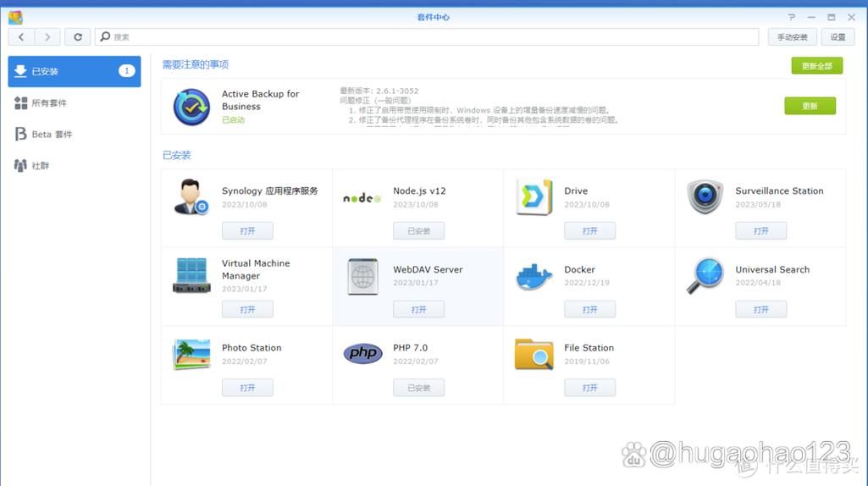Open Virtual Machine Manager with 打开 button
The height and width of the screenshot is (486, 868).
[247, 309]
